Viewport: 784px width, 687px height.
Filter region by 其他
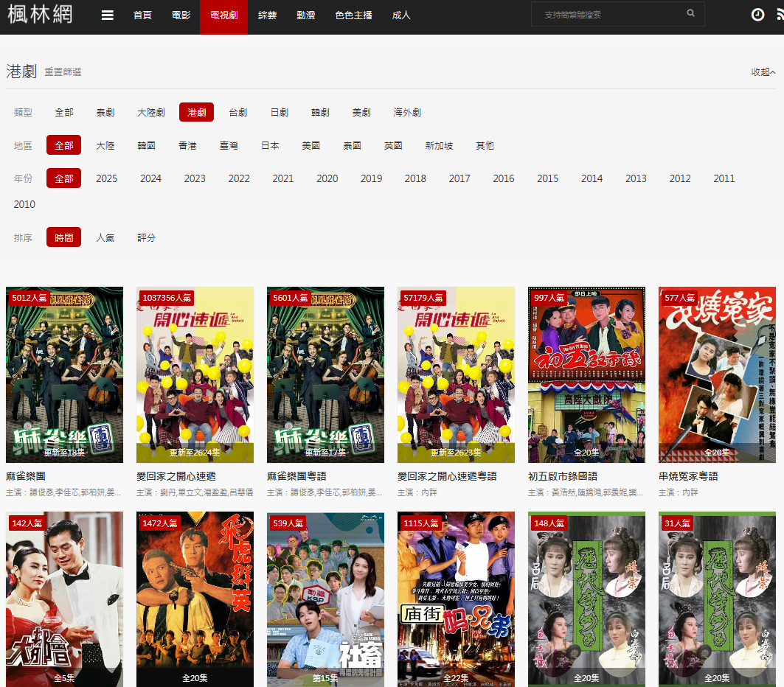point(485,145)
